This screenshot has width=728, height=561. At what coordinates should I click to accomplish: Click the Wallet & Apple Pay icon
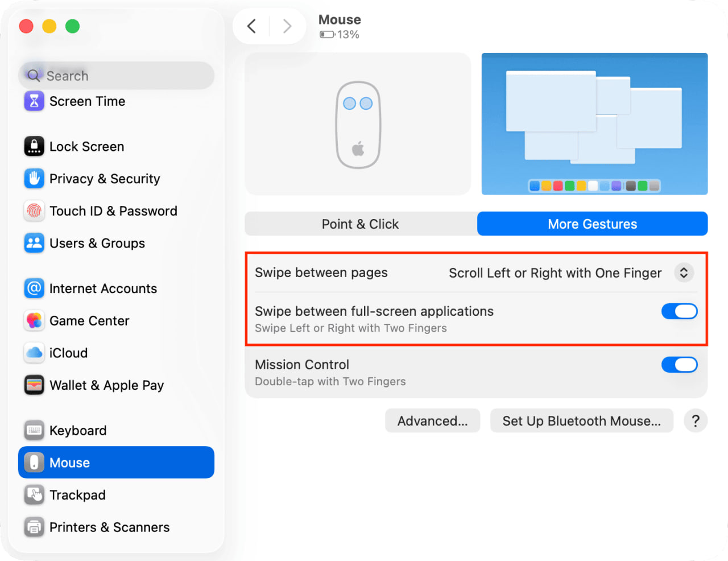point(34,385)
